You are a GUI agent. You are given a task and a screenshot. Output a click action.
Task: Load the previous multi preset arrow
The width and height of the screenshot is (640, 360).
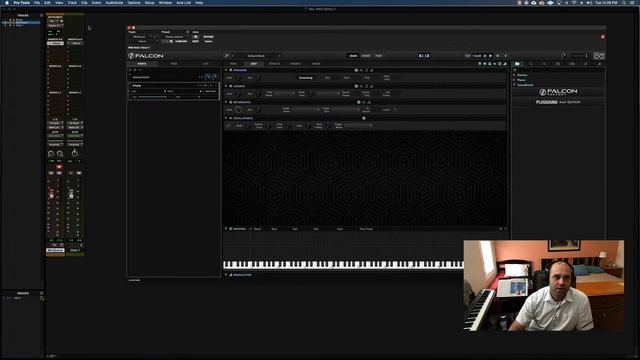[233, 56]
